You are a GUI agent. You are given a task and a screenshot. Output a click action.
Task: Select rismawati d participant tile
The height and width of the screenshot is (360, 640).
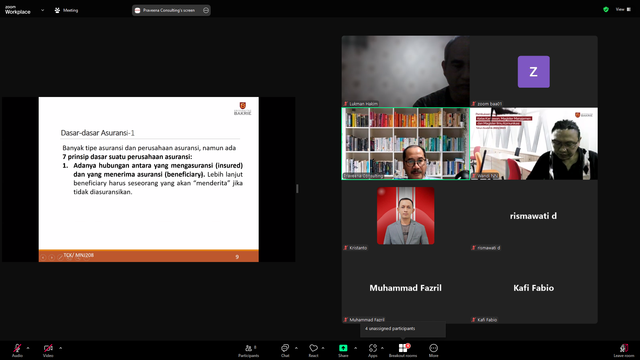tap(533, 216)
